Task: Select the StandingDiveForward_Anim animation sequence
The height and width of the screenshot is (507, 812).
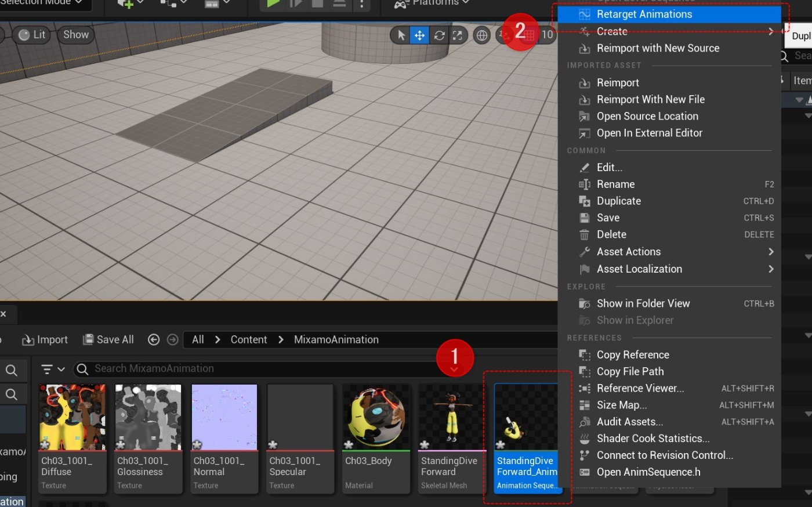Action: pyautogui.click(x=527, y=438)
